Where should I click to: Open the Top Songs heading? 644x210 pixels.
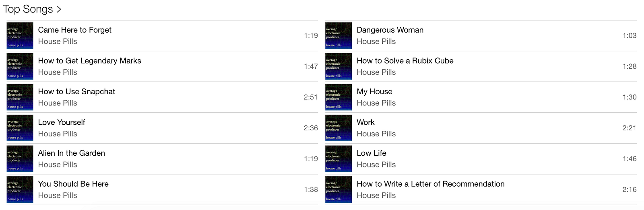click(x=28, y=9)
